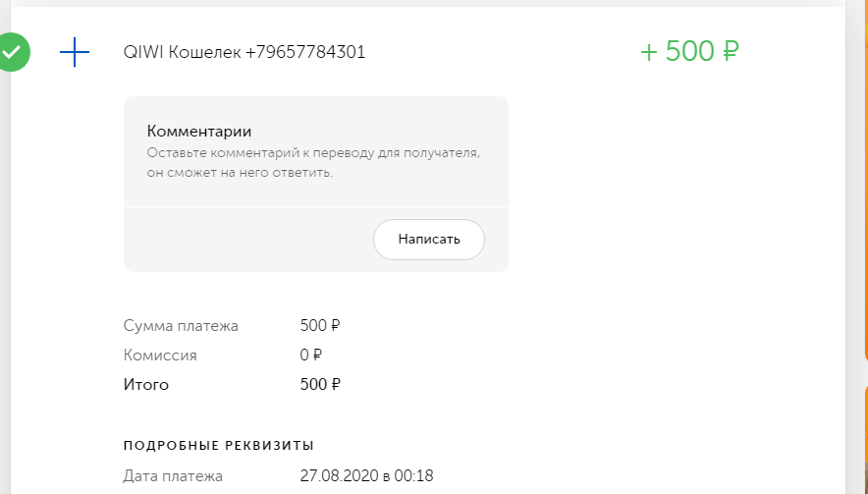
Task: Click the comment hint text for recipient
Action: tap(313, 163)
